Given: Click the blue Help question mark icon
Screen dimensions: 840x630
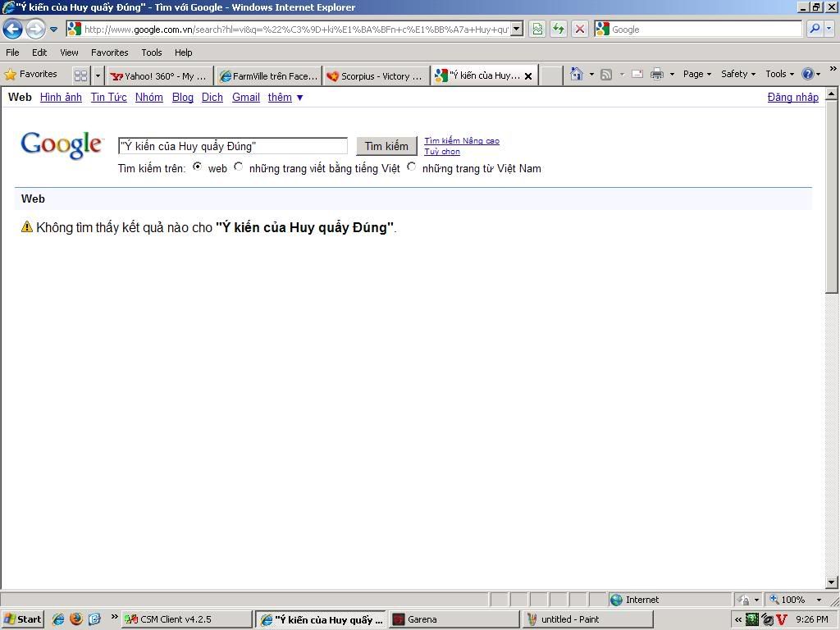Looking at the screenshot, I should (x=808, y=75).
